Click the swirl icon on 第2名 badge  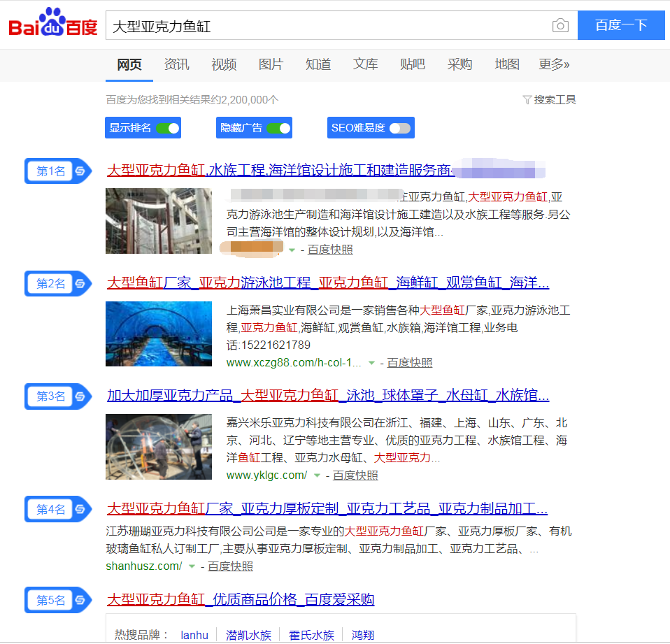[x=80, y=284]
